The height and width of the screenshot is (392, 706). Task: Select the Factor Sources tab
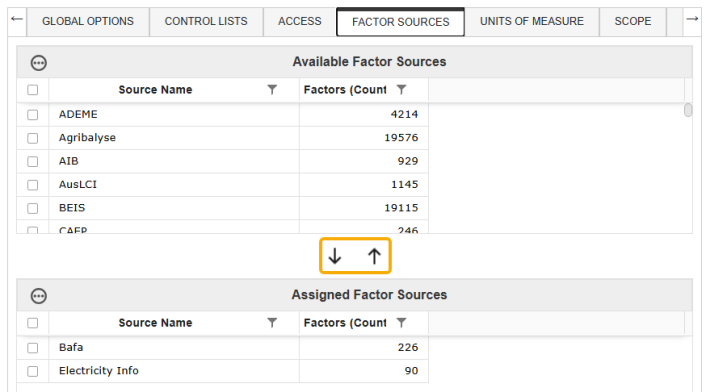(x=400, y=22)
